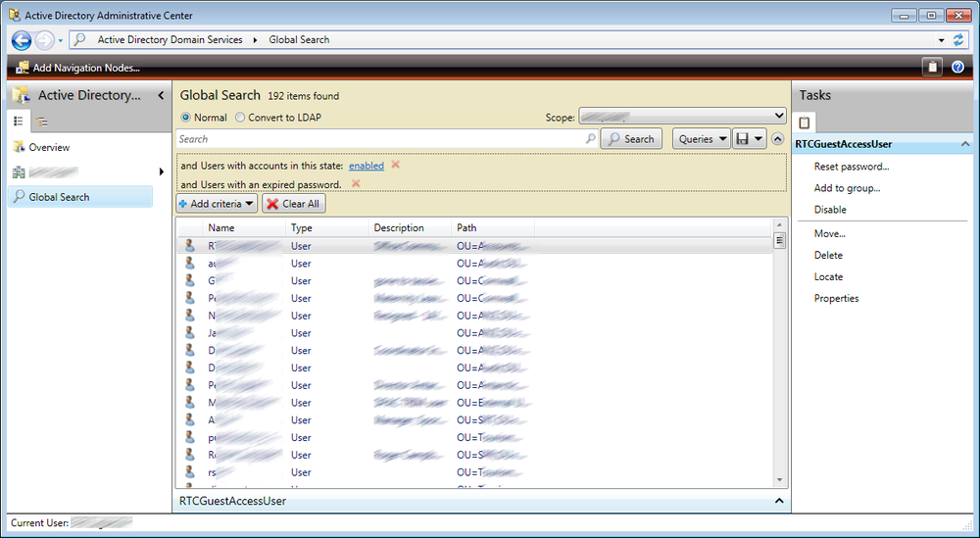Click the Back navigation arrow
This screenshot has height=538, width=980.
(22, 40)
